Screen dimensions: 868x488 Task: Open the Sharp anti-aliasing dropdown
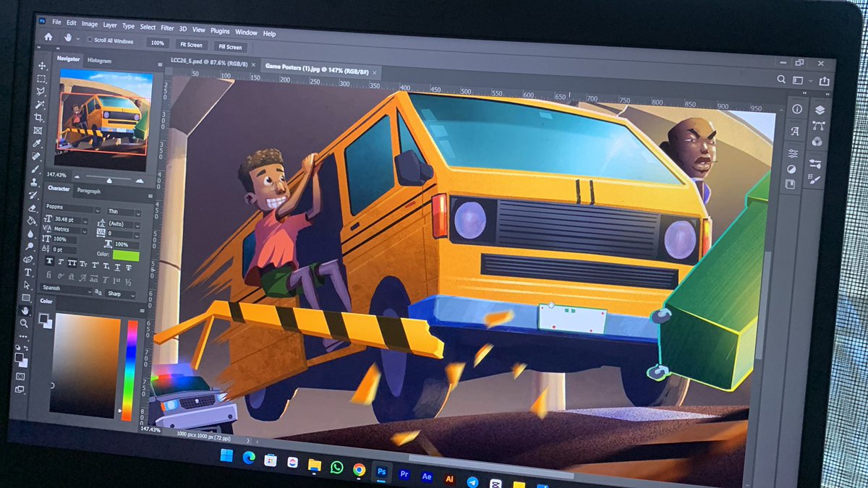(x=120, y=294)
